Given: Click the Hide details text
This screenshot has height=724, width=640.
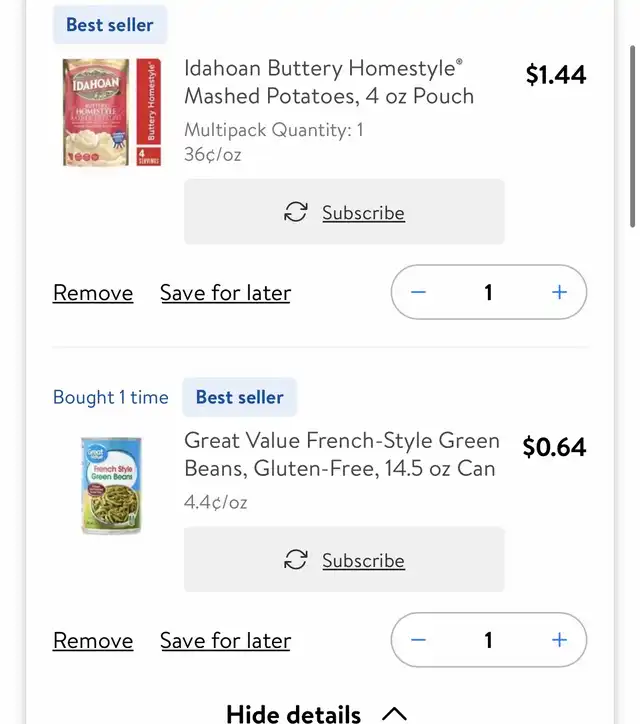Looking at the screenshot, I should click(x=293, y=713).
